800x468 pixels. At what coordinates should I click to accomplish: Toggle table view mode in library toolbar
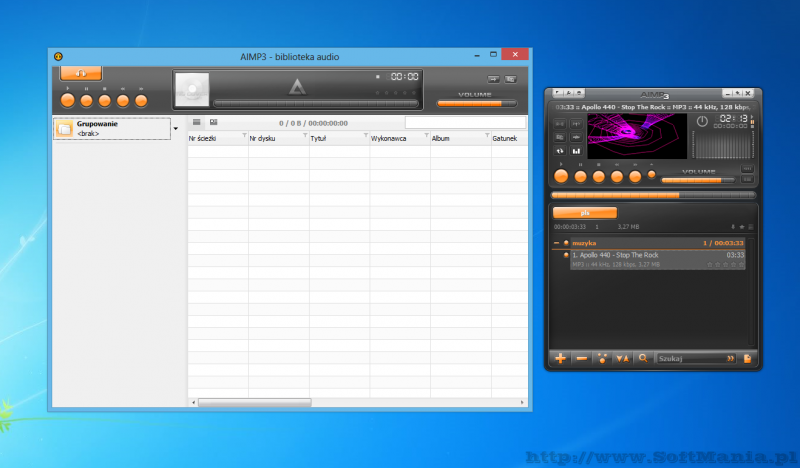click(197, 122)
